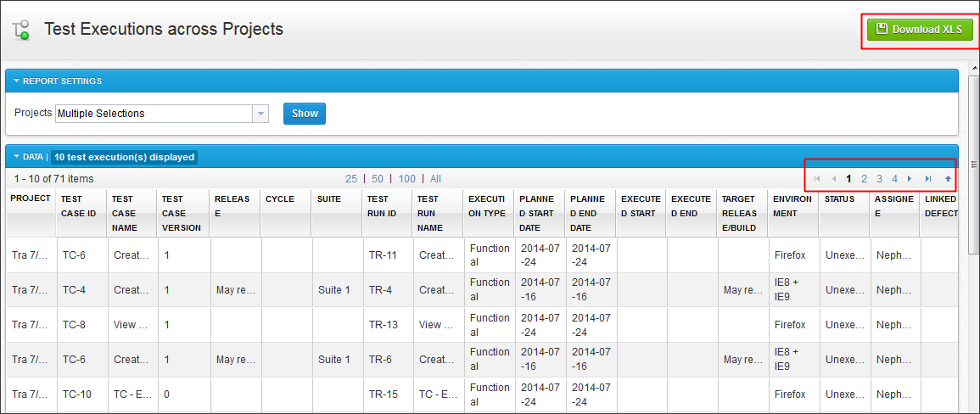Collapse the Data panel
Screen dimensions: 980x414
(16, 157)
